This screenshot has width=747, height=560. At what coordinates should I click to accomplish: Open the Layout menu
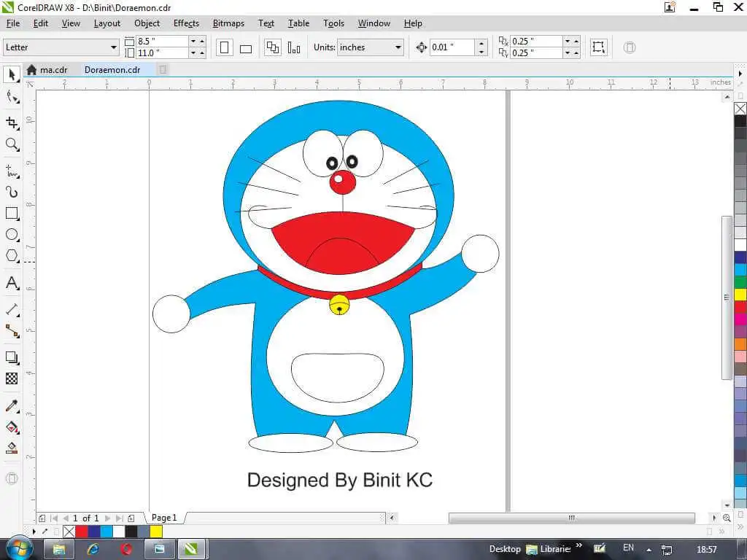107,23
